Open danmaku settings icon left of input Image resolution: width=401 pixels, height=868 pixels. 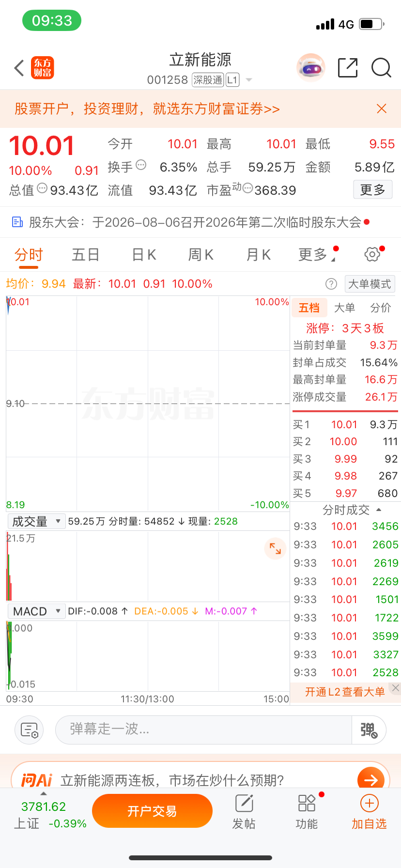pos(29,730)
